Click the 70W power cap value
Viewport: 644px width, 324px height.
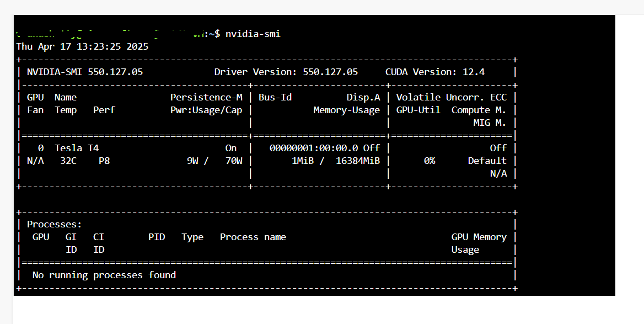[234, 161]
